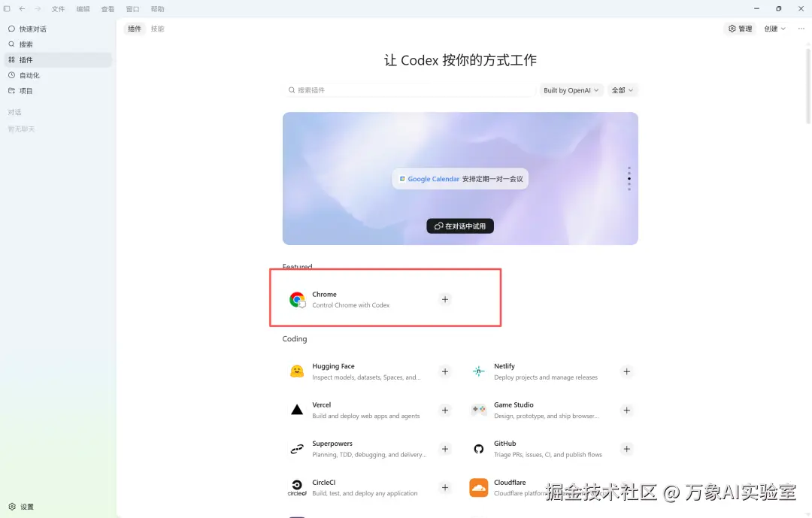Click the Chrome plugin icon
This screenshot has height=518, width=812.
(x=297, y=299)
